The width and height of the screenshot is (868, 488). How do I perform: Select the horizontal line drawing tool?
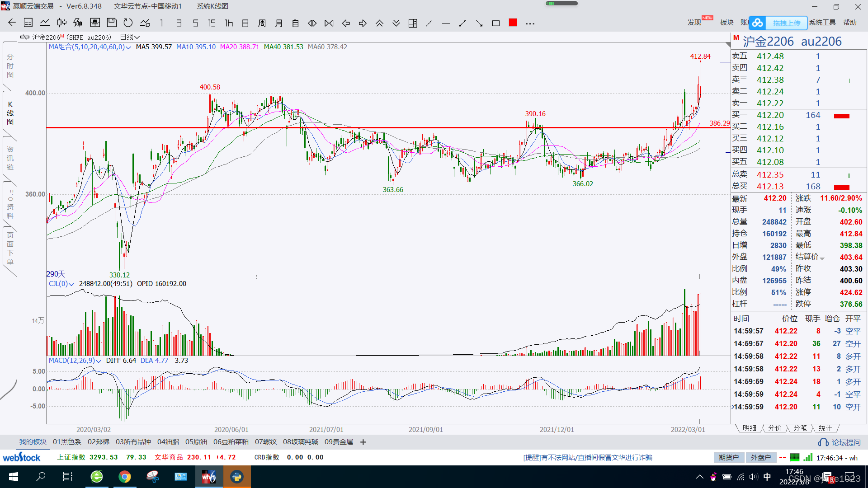pos(446,23)
